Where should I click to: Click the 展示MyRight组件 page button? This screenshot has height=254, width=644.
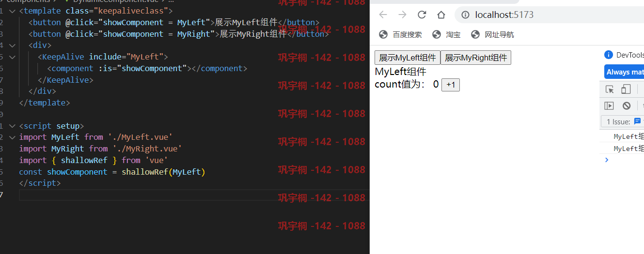pos(476,58)
